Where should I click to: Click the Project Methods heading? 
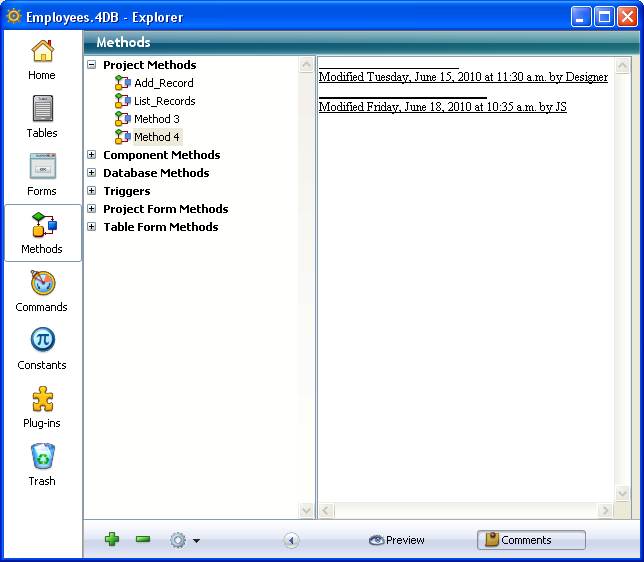pyautogui.click(x=150, y=65)
